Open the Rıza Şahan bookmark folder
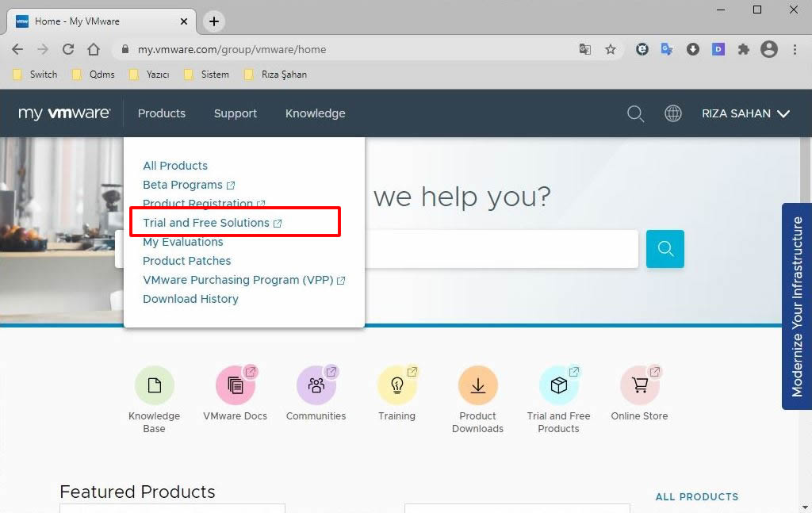This screenshot has height=513, width=812. 275,75
